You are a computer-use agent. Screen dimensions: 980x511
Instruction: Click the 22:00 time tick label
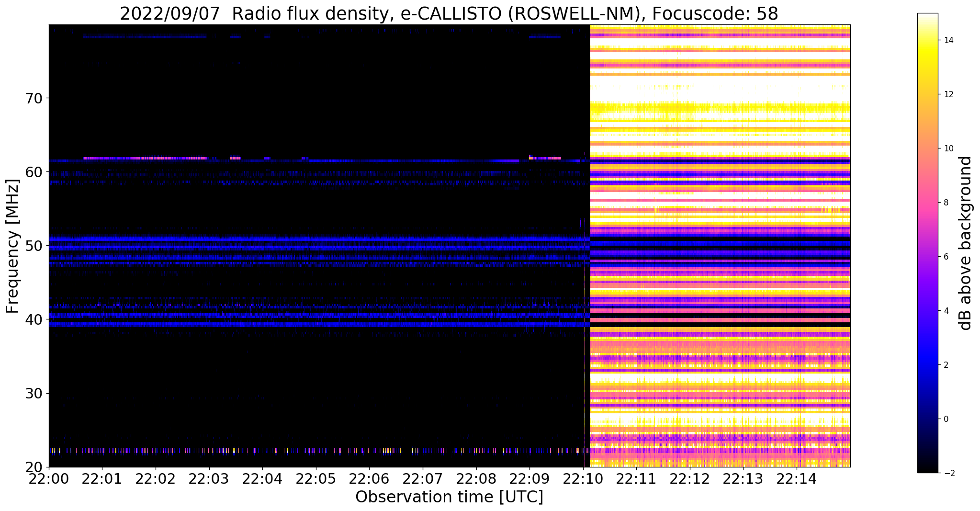(49, 478)
